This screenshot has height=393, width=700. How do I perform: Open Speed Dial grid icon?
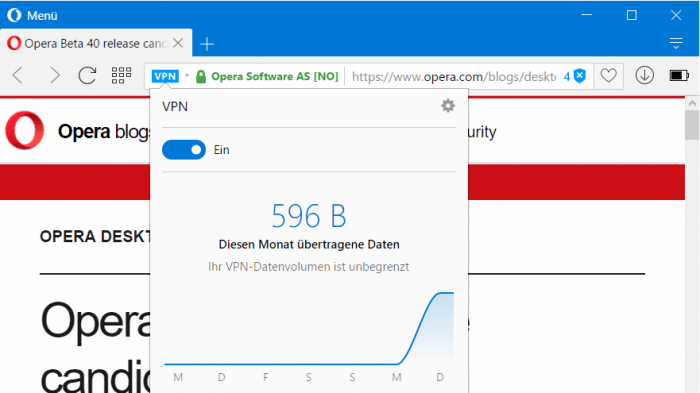pyautogui.click(x=121, y=75)
